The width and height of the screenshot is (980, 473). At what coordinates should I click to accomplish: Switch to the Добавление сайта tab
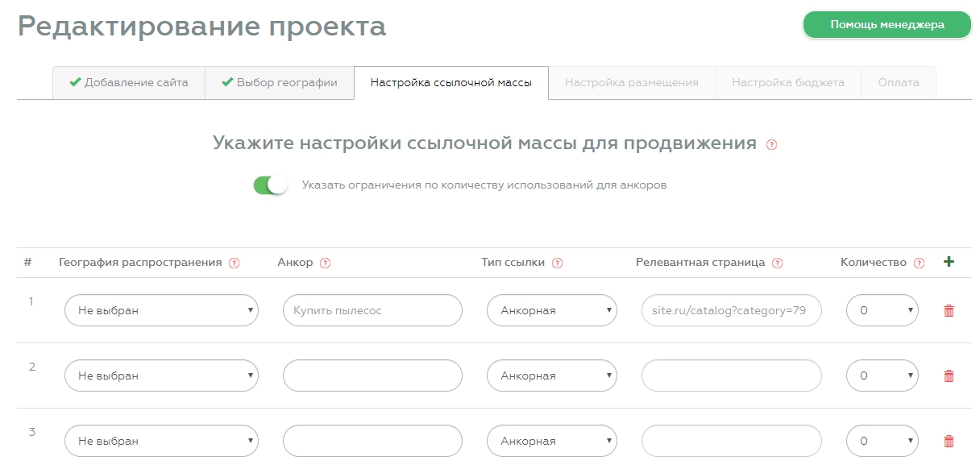(x=129, y=83)
